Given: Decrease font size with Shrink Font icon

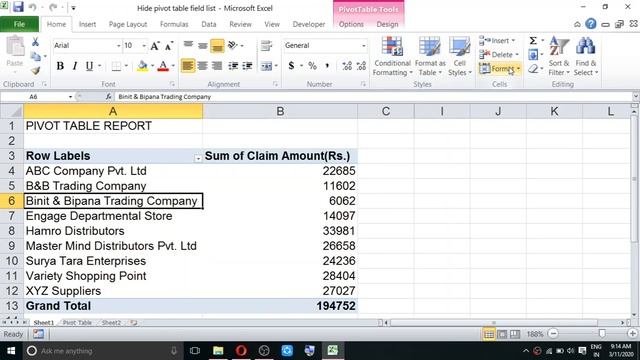Looking at the screenshot, I should 169,46.
